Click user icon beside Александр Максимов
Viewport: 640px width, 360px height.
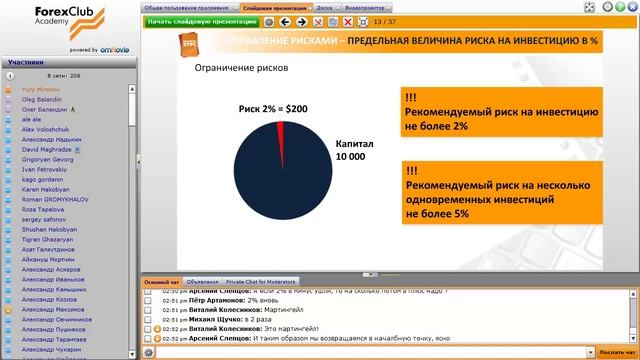[x=8, y=310]
